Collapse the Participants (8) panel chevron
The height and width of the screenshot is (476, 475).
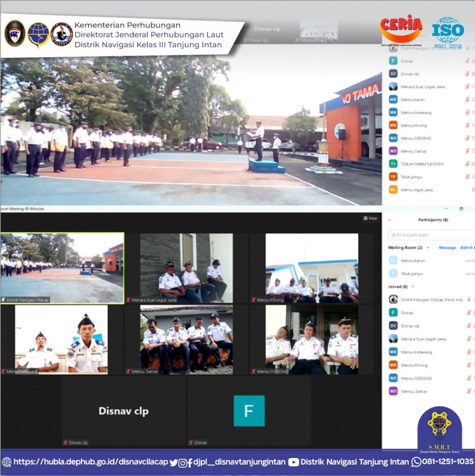(389, 220)
